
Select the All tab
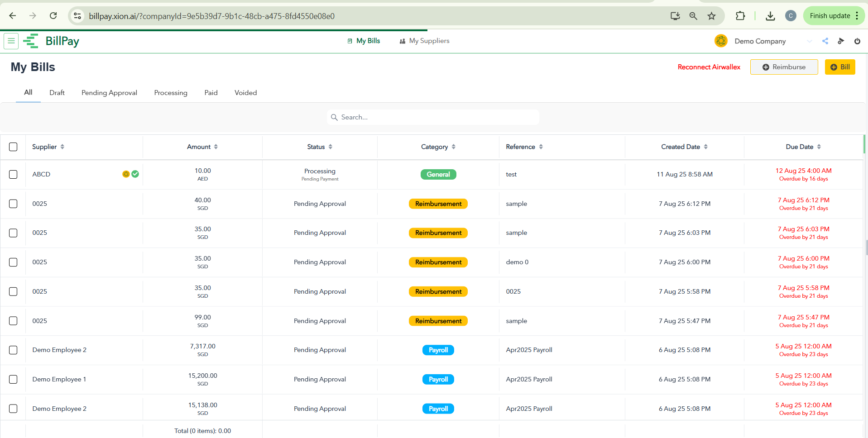[28, 92]
